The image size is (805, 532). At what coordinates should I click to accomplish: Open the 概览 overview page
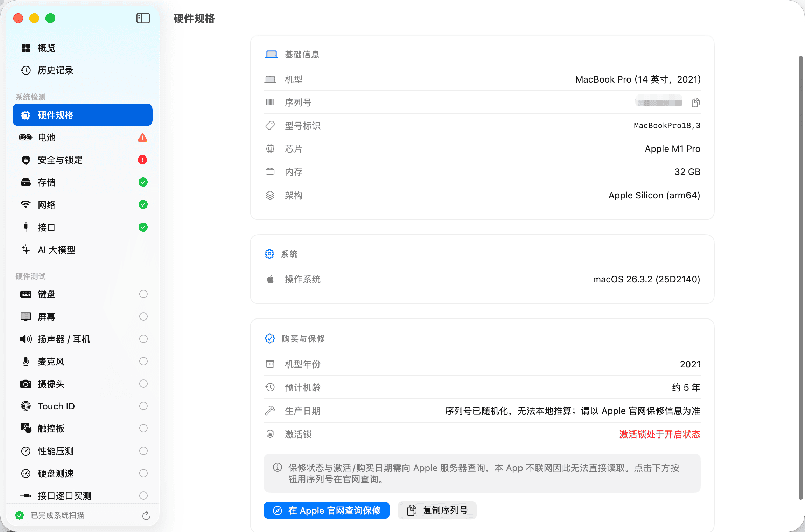pos(83,48)
